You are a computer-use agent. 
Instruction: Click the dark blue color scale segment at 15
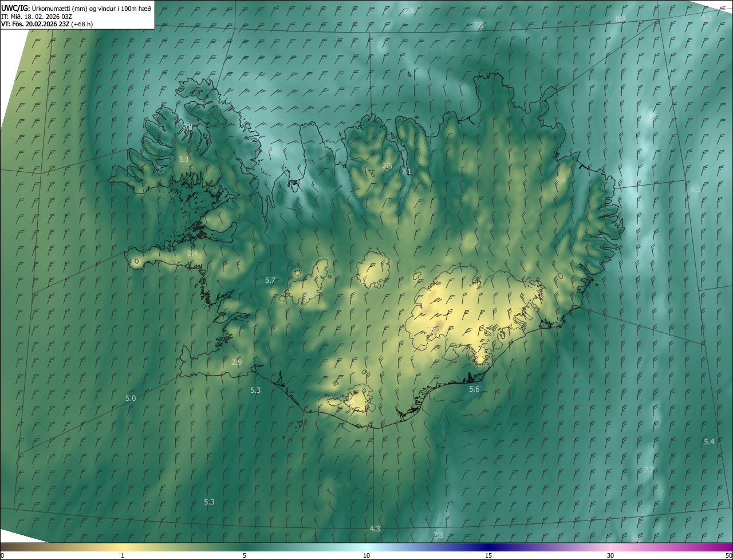pyautogui.click(x=488, y=547)
